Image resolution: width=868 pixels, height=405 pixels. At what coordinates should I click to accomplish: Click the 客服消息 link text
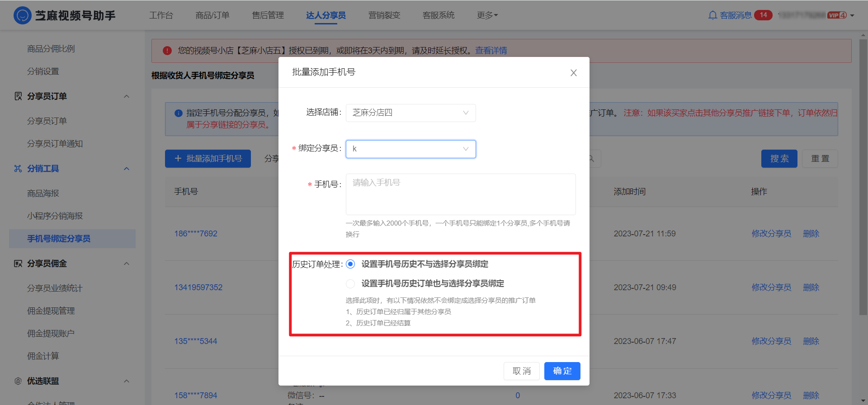736,15
